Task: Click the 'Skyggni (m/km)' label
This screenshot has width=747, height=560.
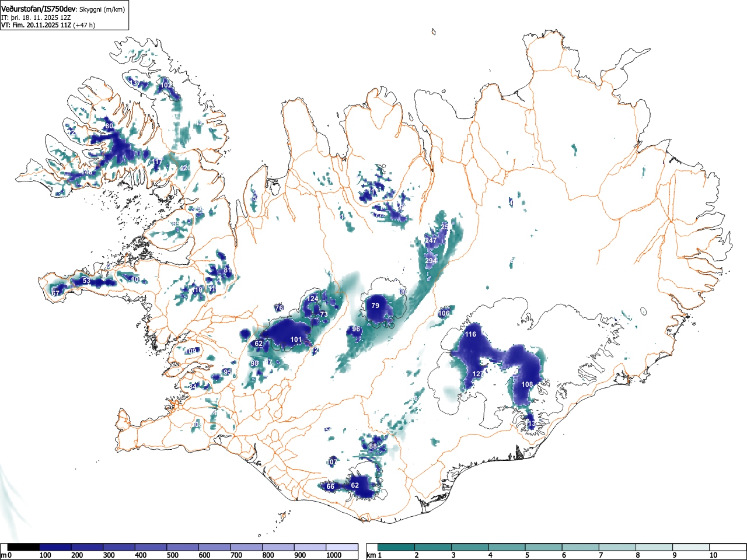Action: click(102, 9)
